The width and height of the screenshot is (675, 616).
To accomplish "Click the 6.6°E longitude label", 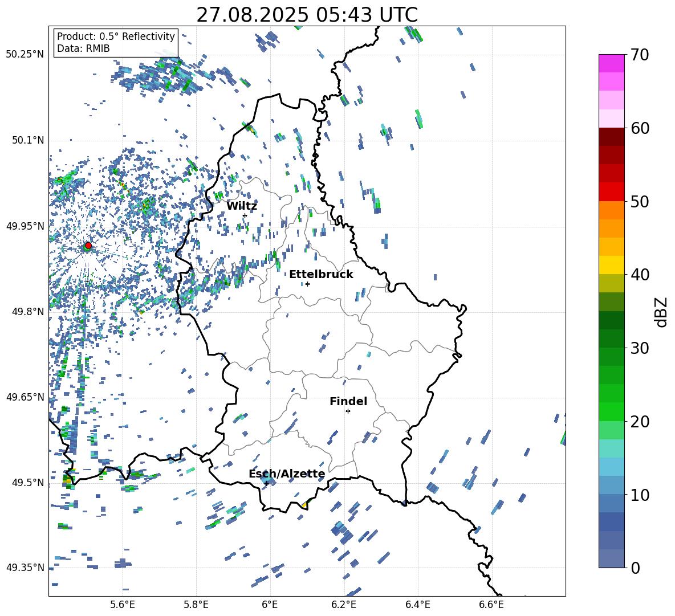I will 491,605.
